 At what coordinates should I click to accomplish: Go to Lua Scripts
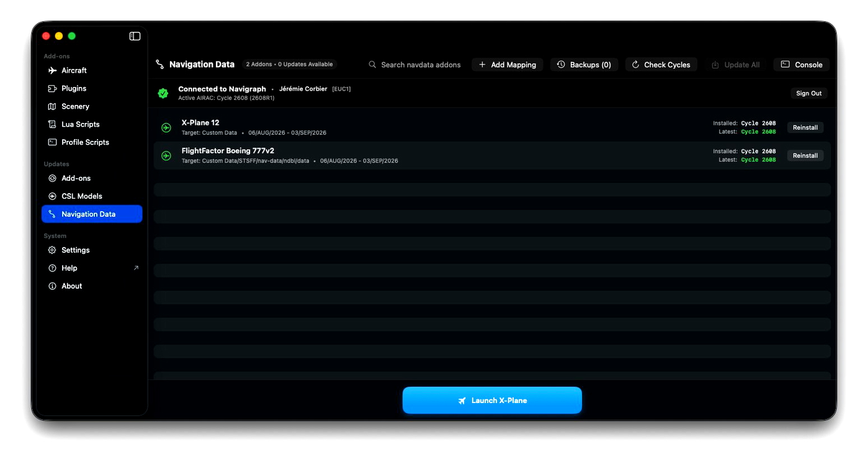tap(92, 125)
